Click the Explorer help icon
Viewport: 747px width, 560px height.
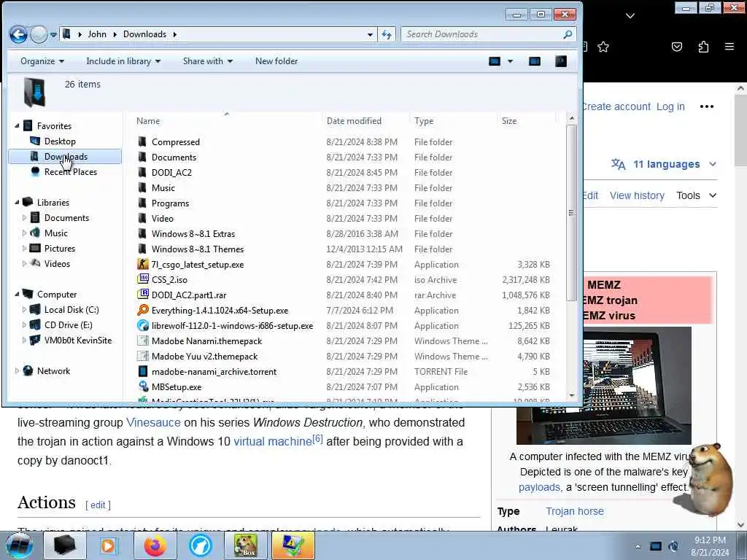561,61
